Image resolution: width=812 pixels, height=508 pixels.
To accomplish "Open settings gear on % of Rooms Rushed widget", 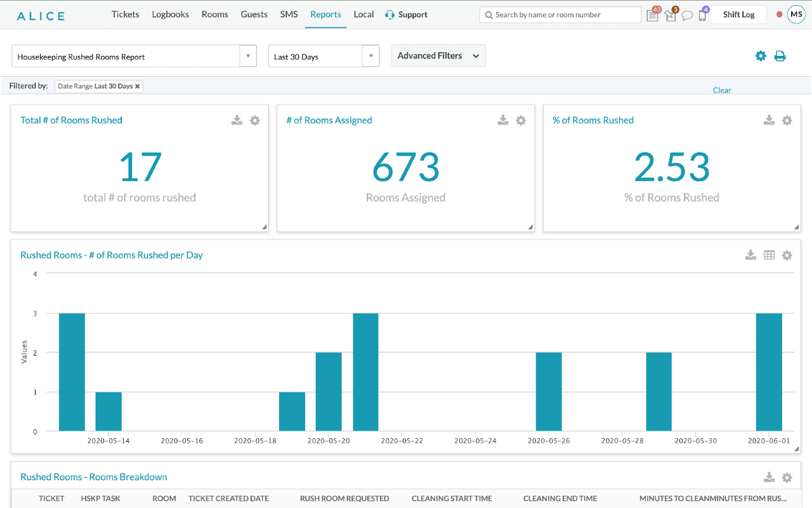I will pos(787,120).
